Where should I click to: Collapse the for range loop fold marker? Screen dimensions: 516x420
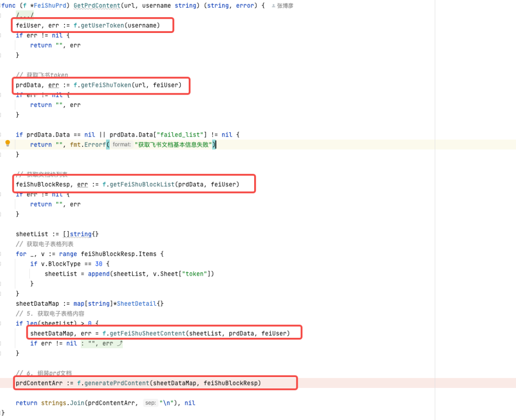pyautogui.click(x=0, y=254)
